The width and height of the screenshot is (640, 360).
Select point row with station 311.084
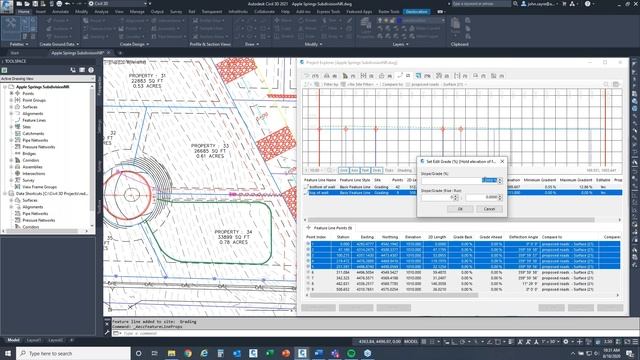pyautogui.click(x=463, y=272)
